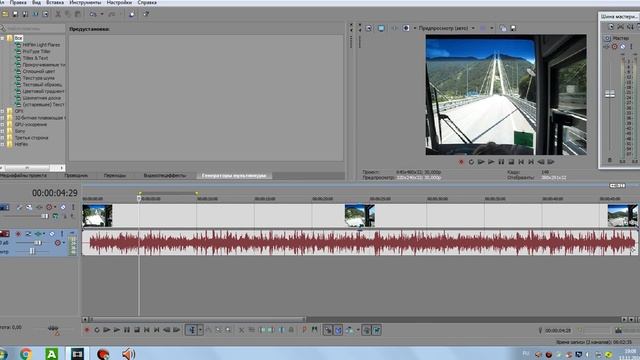Image resolution: width=640 pixels, height=360 pixels.
Task: Click the middle video thumbnail on timeline
Action: (x=360, y=216)
